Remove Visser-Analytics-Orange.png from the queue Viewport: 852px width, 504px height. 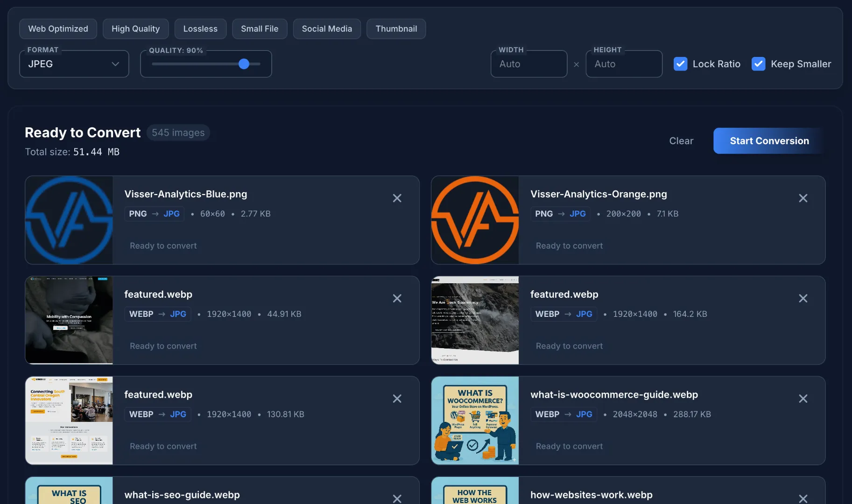pos(803,198)
